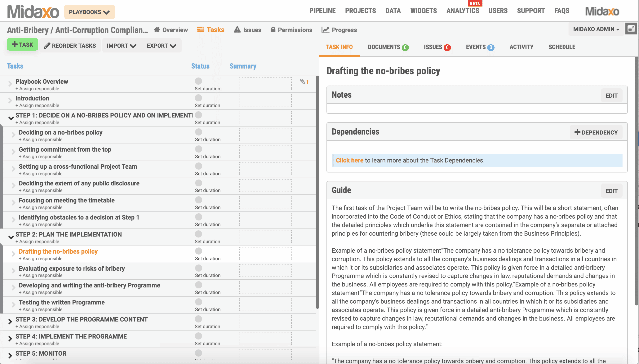
Task: Click Edit in the Guide section
Action: [611, 191]
